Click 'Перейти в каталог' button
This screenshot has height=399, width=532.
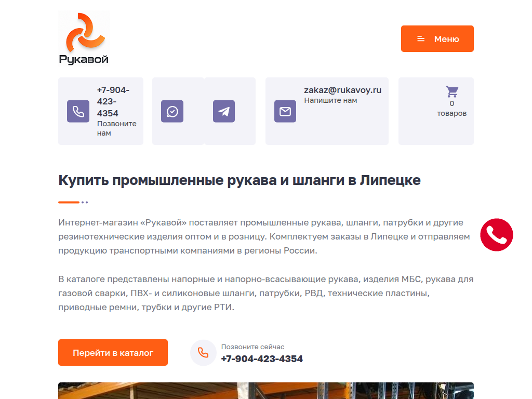[113, 353]
